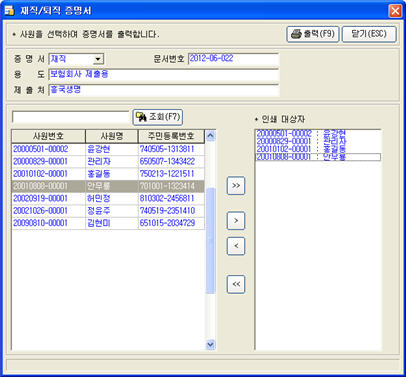This screenshot has width=406, height=377.
Task: Click resident number 810302-2456811
Action: coord(167,198)
